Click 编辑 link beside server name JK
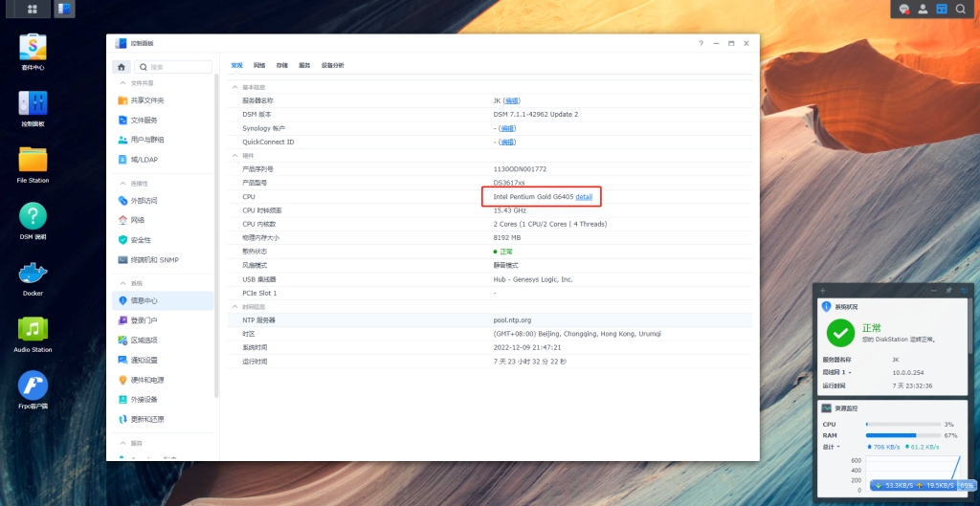The image size is (980, 506). [x=512, y=100]
